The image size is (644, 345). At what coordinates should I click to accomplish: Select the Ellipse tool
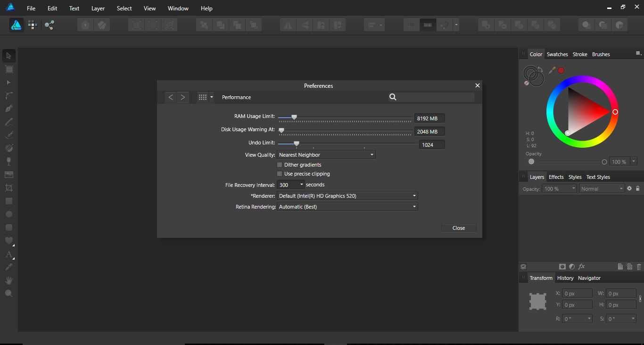(8, 214)
